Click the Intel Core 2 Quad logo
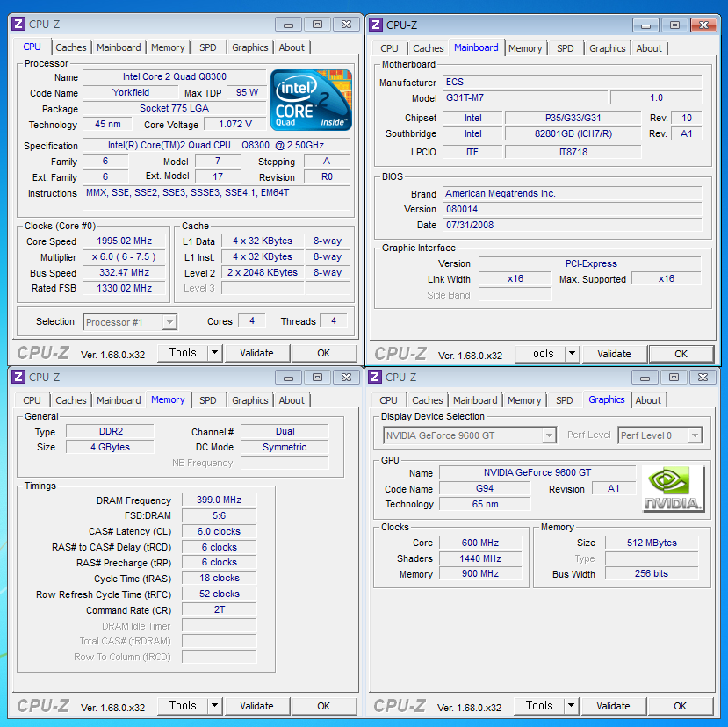The width and height of the screenshot is (728, 727). coord(311,100)
